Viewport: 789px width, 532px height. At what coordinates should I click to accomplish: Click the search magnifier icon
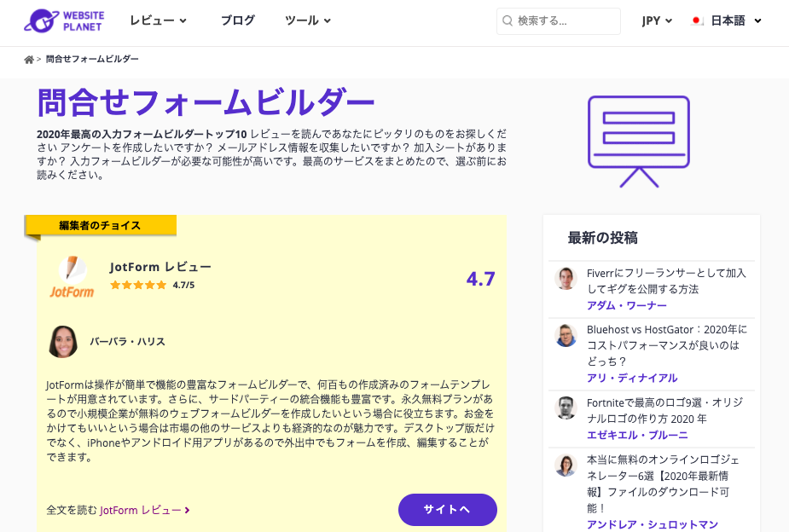click(x=508, y=21)
